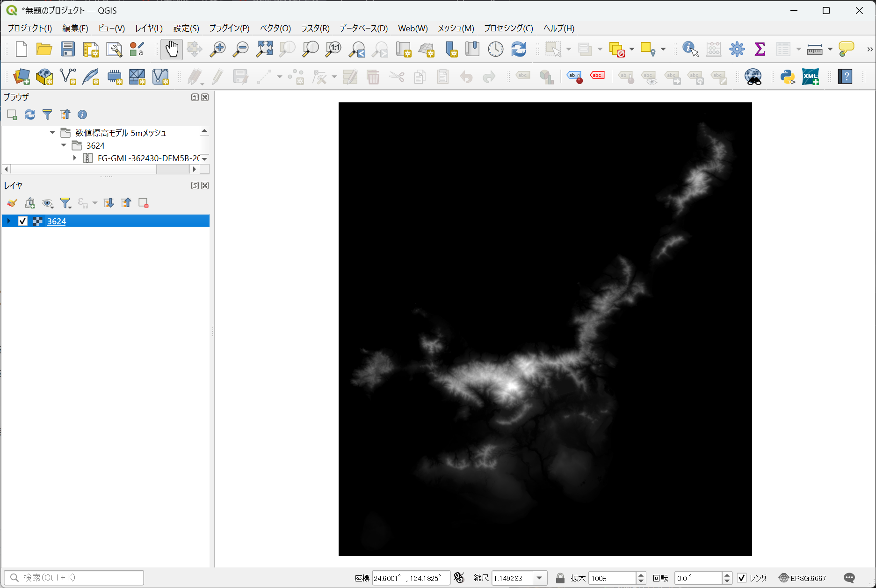
Task: Expand the 3624 layer legend
Action: [x=9, y=221]
